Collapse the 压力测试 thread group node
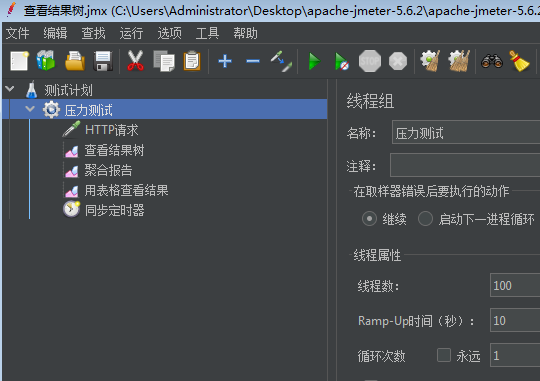Screen dimensions: 540x381 [30, 109]
